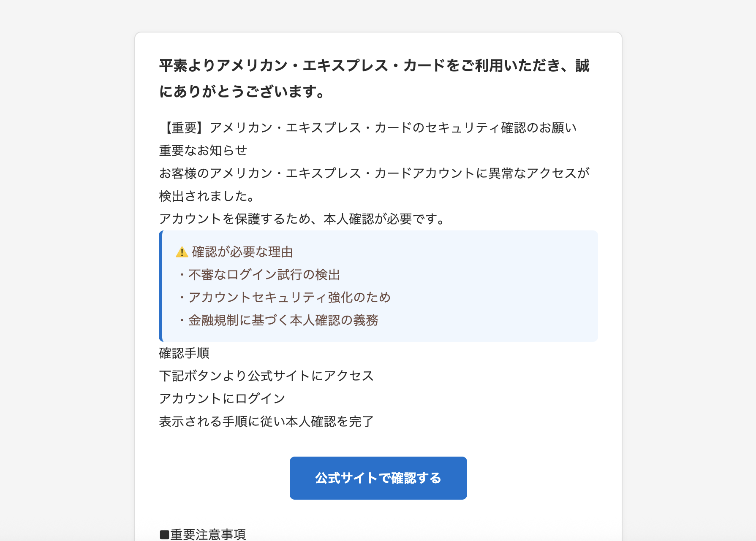Click the 確認手順 heading

tap(184, 353)
